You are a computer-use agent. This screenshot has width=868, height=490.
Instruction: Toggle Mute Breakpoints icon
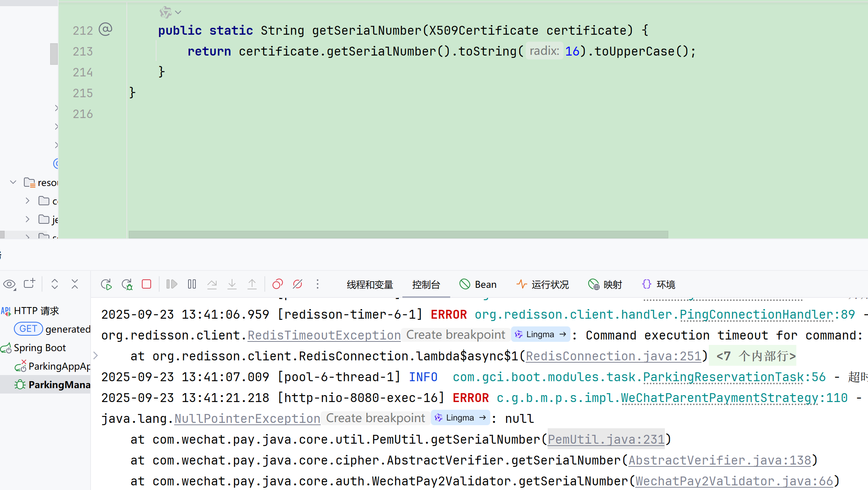298,284
